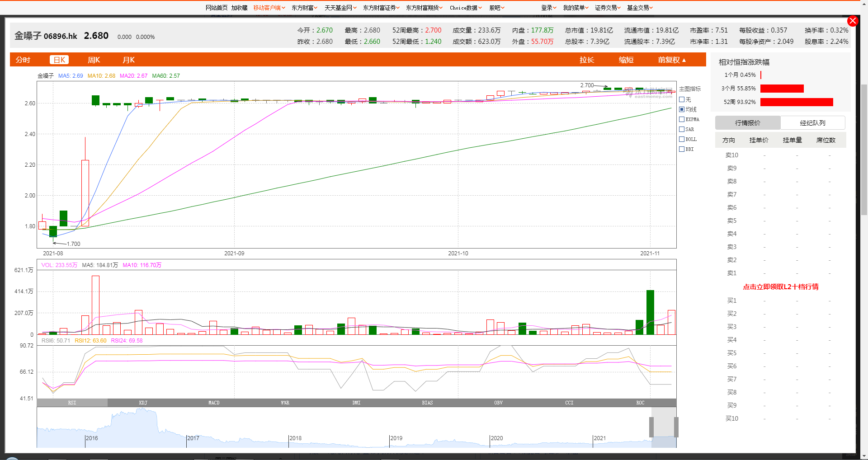This screenshot has width=868, height=460.
Task: Switch to the MACD indicator tab
Action: click(214, 403)
